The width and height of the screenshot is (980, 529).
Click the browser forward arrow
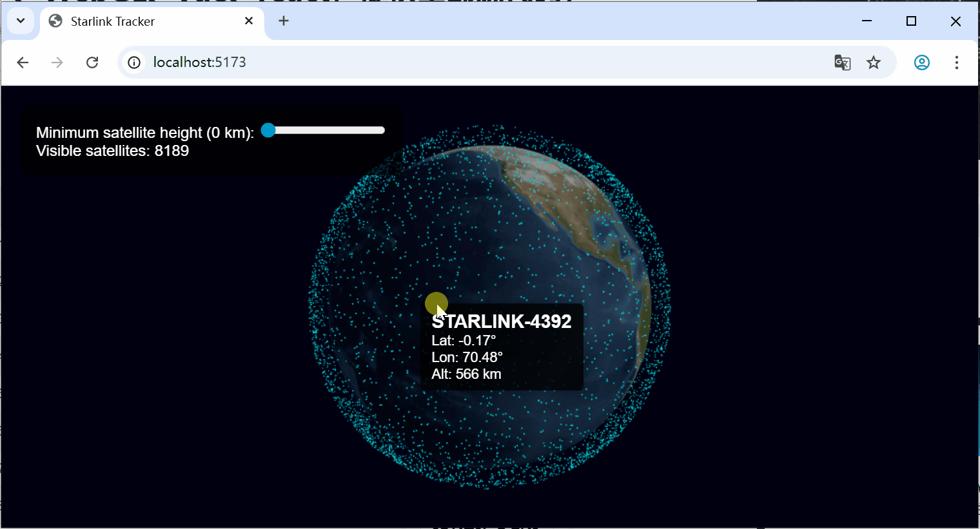[57, 63]
